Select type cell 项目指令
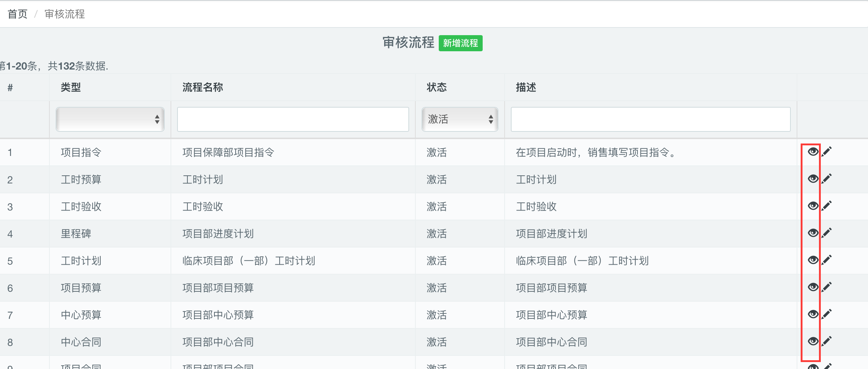This screenshot has width=868, height=369. click(x=81, y=152)
